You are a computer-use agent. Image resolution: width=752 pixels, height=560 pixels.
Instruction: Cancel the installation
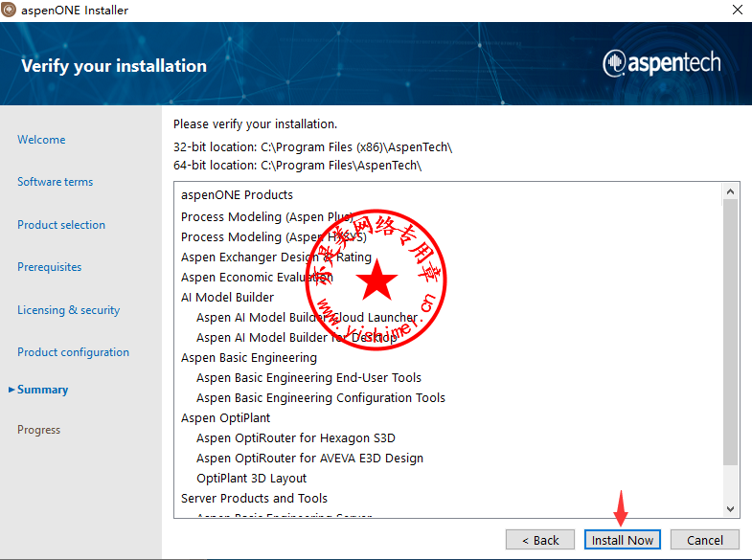tap(704, 540)
